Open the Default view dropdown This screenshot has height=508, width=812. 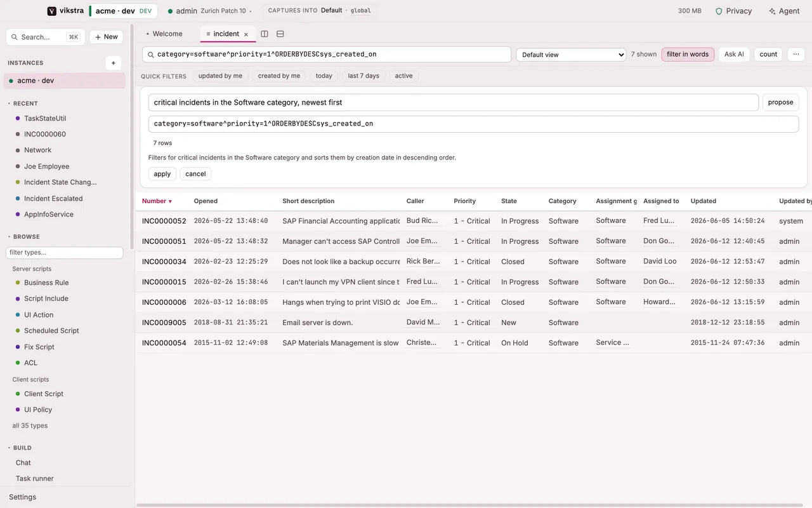[x=571, y=55]
